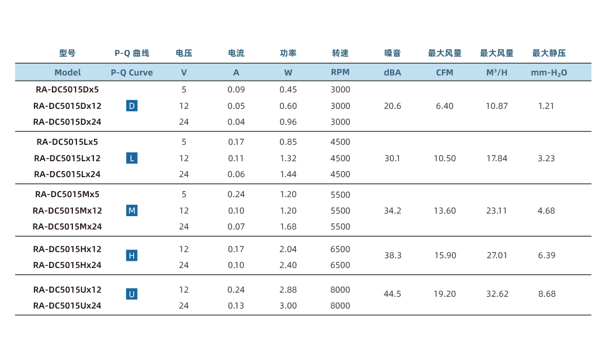The width and height of the screenshot is (607, 364).
Task: Click the mm-H₂O column header
Action: [x=549, y=73]
